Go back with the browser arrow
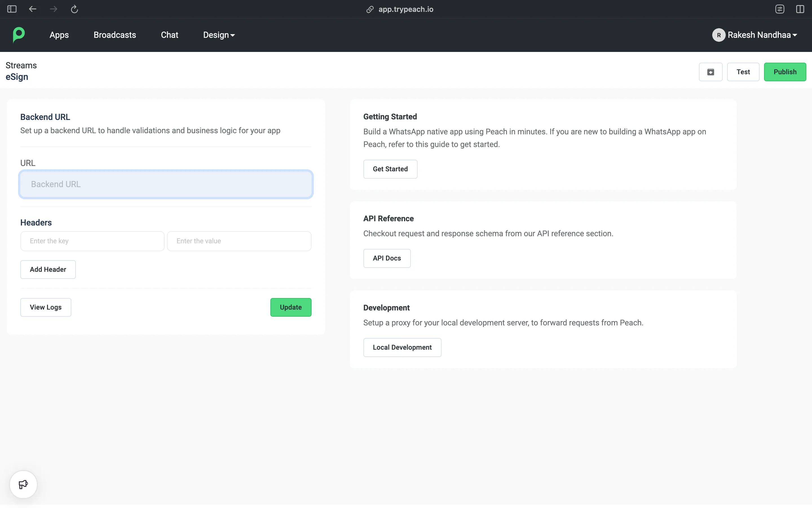The image size is (812, 508). pos(32,9)
